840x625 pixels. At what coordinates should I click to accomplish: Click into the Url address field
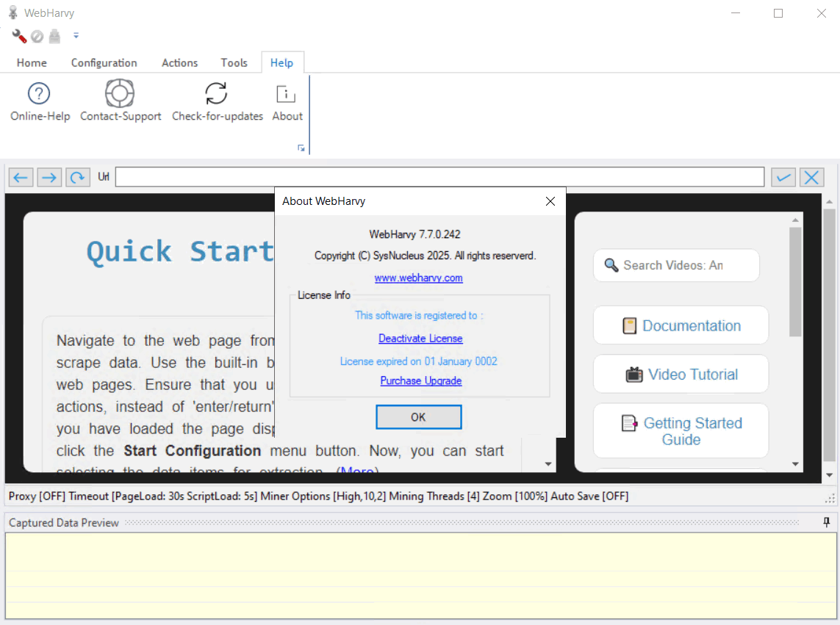[439, 177]
